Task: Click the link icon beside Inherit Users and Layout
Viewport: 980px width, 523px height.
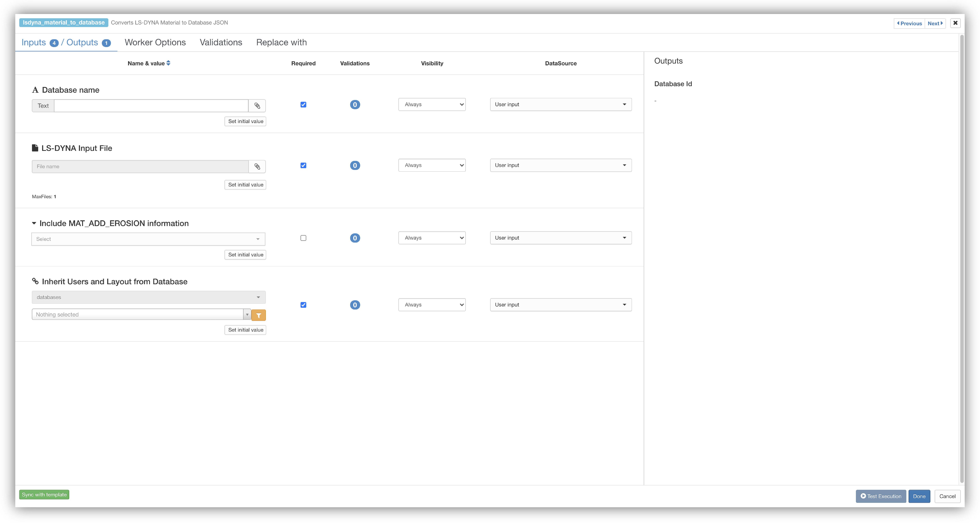Action: (35, 281)
